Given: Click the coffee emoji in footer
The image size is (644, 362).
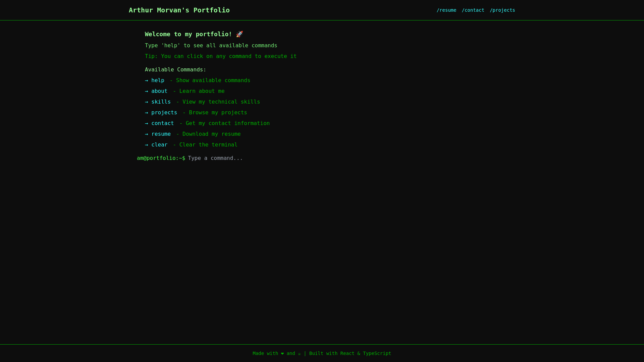Looking at the screenshot, I should pyautogui.click(x=299, y=353).
